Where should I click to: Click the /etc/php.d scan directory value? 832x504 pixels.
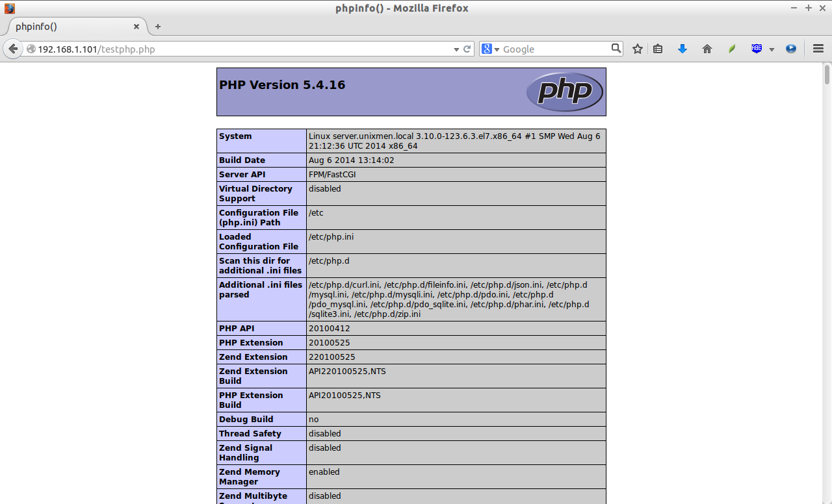tap(329, 261)
